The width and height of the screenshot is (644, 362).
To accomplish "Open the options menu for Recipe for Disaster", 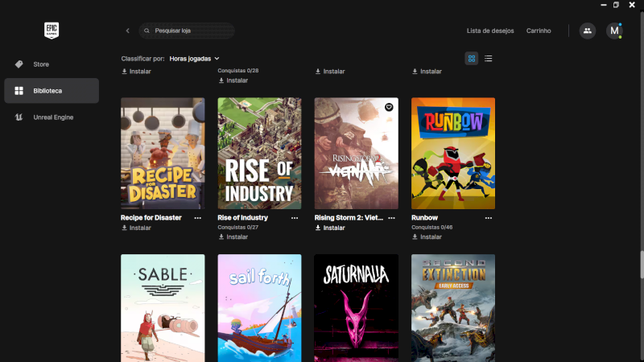I will (197, 218).
